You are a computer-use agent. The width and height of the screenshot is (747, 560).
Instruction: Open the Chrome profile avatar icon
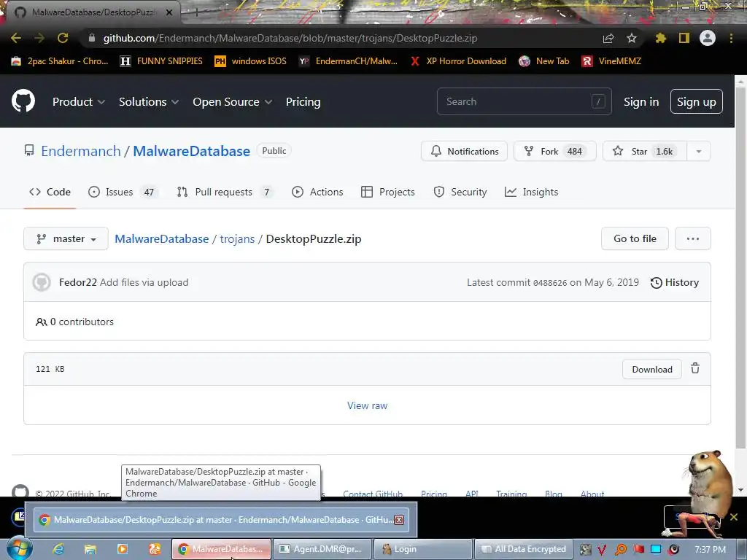(x=708, y=38)
